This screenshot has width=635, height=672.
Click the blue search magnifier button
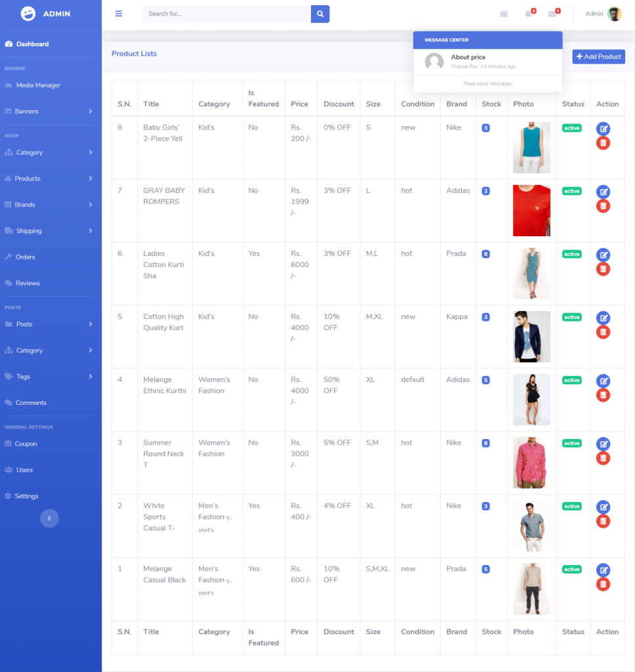(320, 14)
